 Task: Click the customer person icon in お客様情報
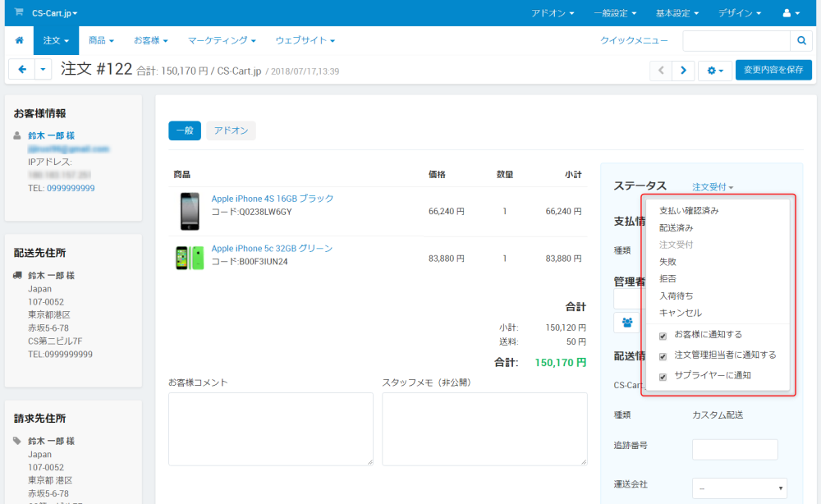point(17,135)
